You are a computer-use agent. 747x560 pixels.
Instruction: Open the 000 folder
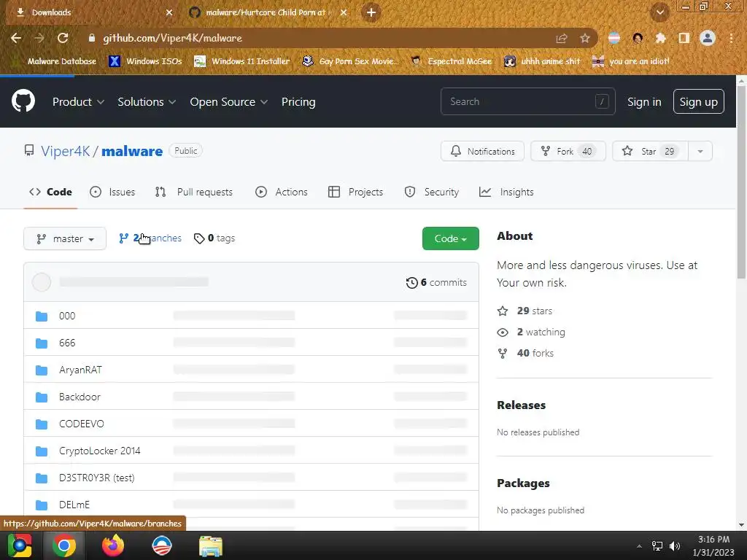pos(67,316)
